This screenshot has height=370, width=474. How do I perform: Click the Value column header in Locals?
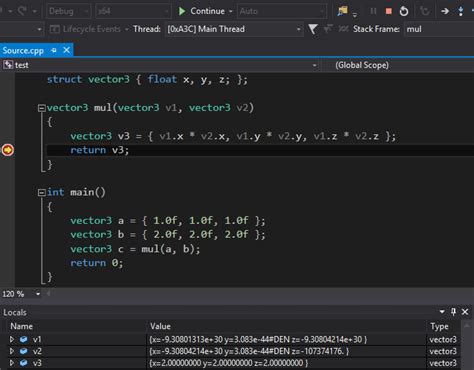coord(160,326)
